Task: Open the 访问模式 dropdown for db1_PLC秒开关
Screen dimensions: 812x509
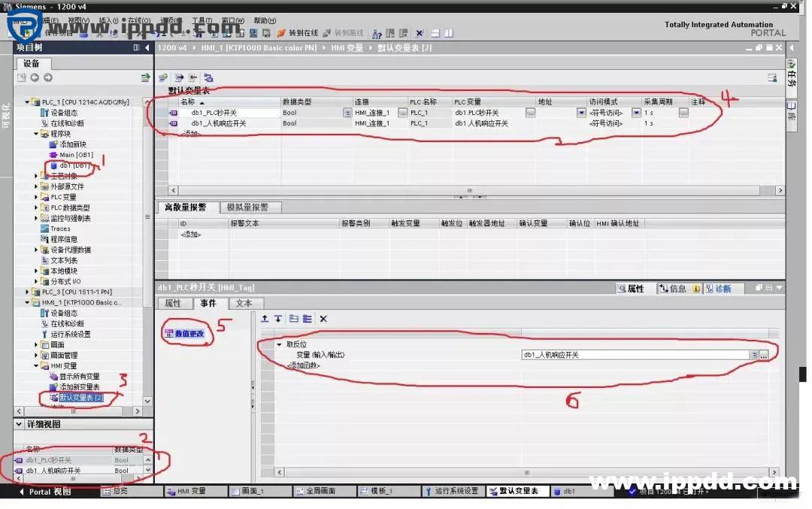Action: [580, 113]
